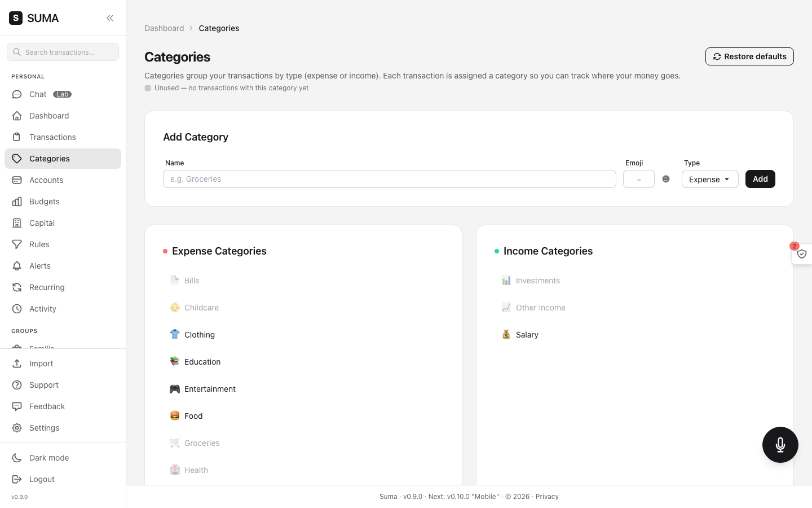Click the Investments chart emoji

(x=506, y=280)
